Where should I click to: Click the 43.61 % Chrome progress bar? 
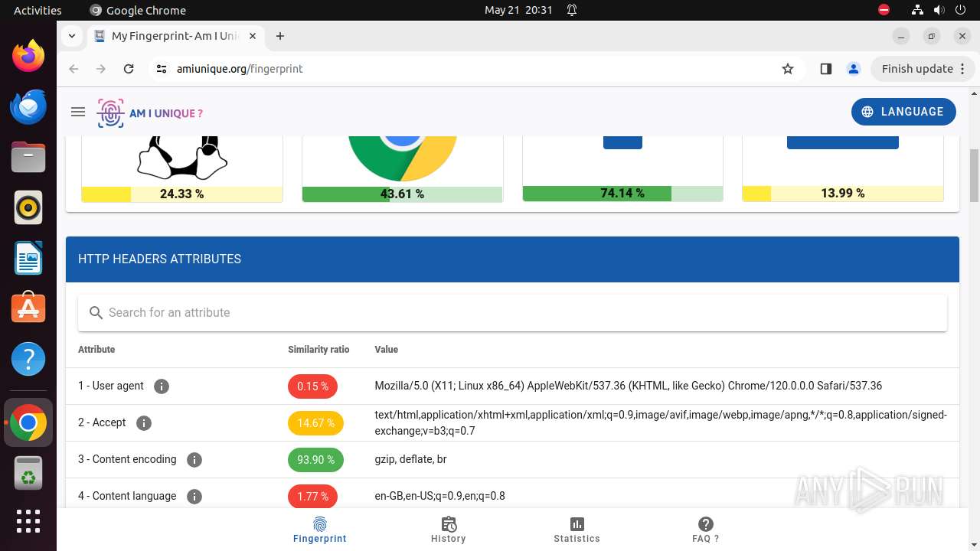(x=403, y=194)
